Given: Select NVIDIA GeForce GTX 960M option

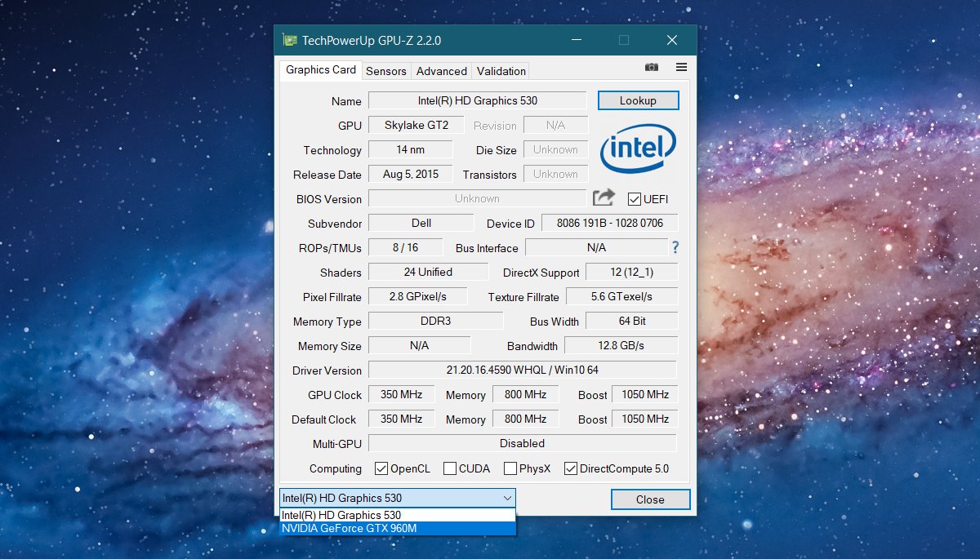Looking at the screenshot, I should [x=398, y=528].
